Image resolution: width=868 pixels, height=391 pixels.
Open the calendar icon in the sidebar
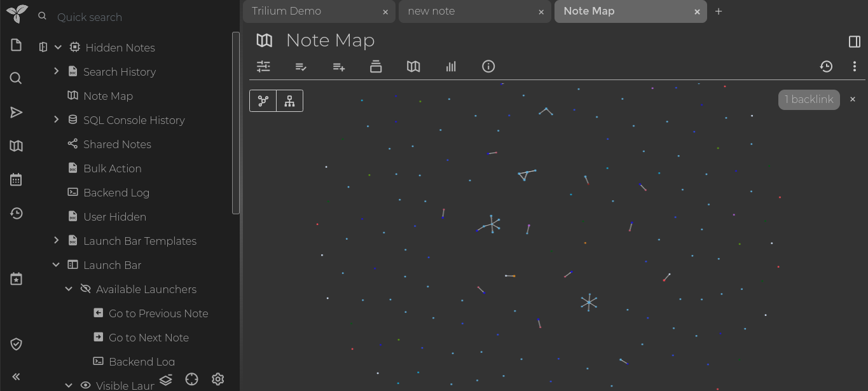pyautogui.click(x=16, y=179)
